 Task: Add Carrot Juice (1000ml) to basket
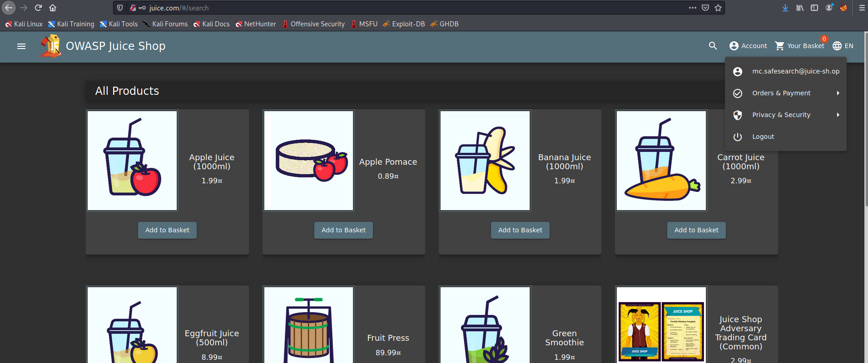(696, 230)
